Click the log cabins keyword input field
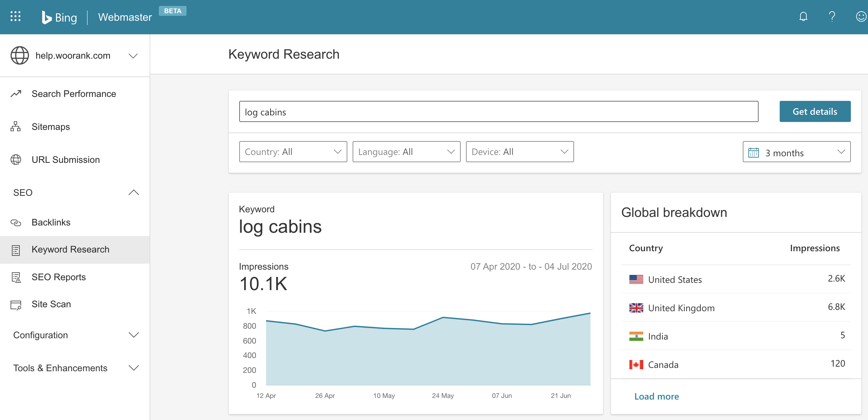 coord(498,111)
